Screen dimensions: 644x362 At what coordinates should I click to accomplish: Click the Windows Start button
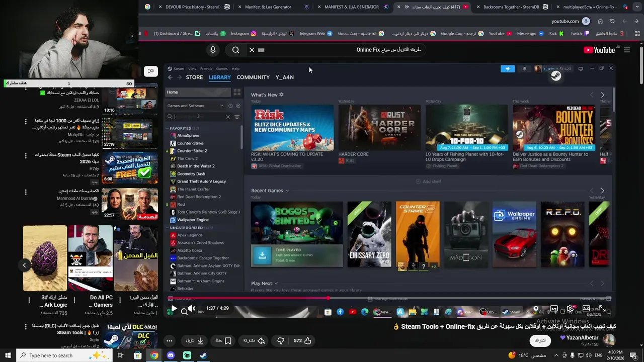coord(8,355)
